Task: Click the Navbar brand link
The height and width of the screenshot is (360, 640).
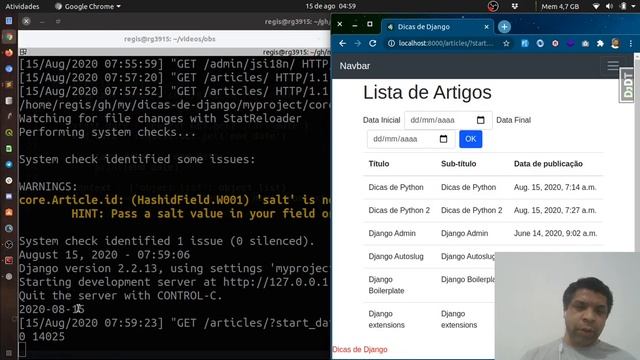Action: (x=355, y=66)
